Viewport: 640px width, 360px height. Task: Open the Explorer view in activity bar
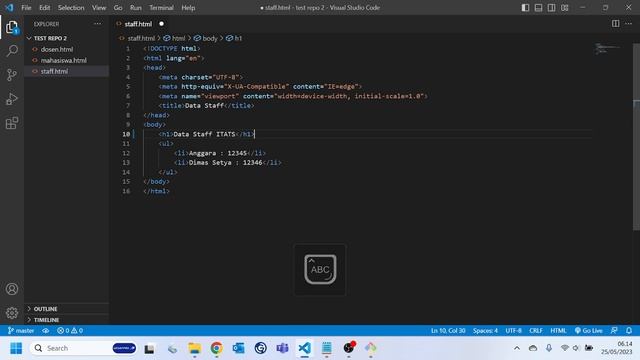(12, 27)
